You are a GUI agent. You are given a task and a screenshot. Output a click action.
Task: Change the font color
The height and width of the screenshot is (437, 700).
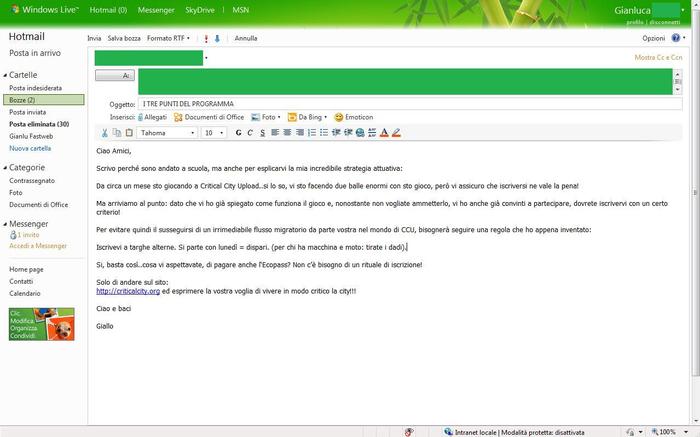pyautogui.click(x=384, y=133)
